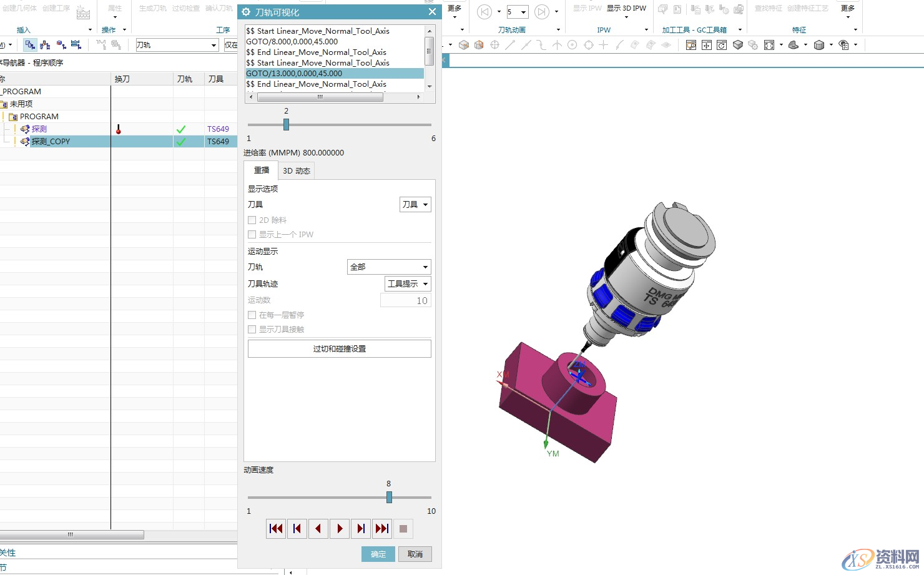Click the reverse play button

318,529
